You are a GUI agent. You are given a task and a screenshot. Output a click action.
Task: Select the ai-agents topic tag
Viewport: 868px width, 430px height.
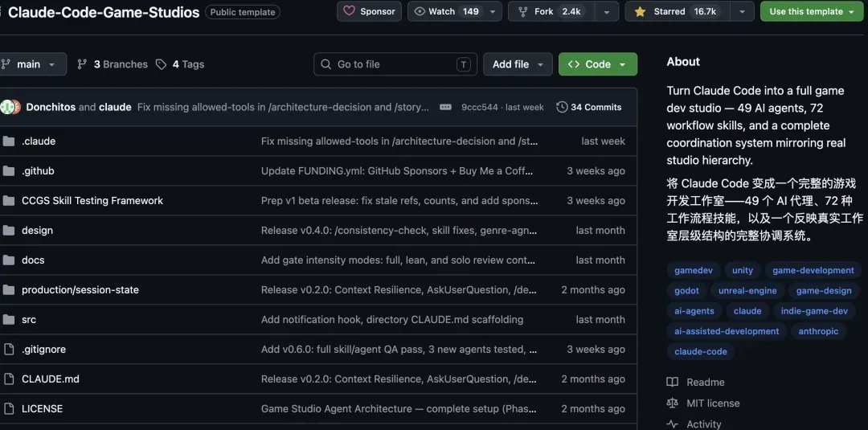(694, 311)
